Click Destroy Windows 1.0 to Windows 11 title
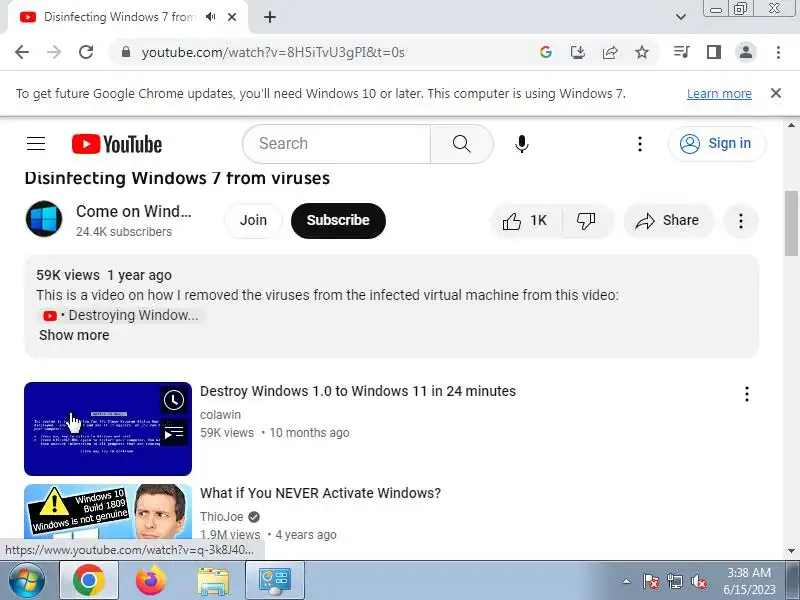The width and height of the screenshot is (800, 600). pos(358,391)
